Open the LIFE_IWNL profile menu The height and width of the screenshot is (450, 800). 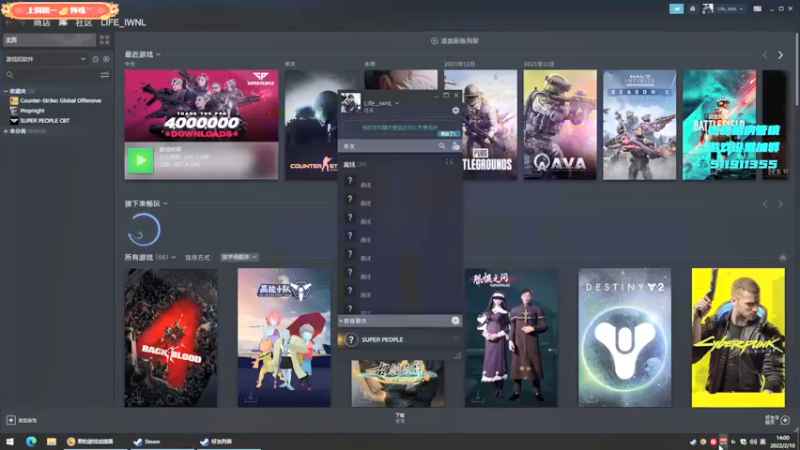tap(123, 23)
